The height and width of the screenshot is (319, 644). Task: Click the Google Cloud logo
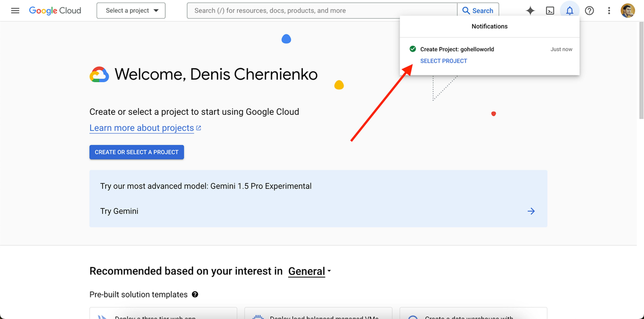click(x=55, y=10)
